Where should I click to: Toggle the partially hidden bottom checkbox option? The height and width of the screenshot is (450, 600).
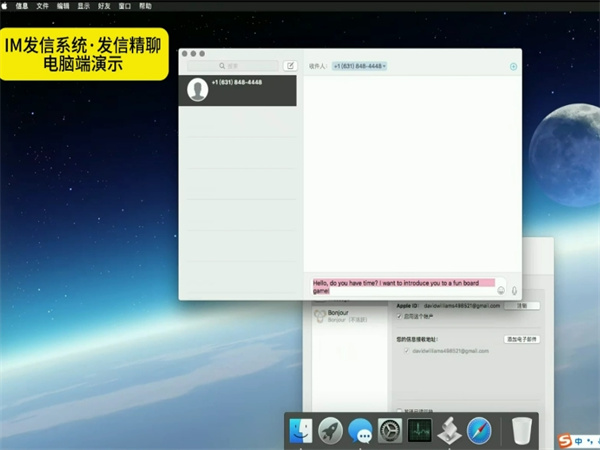(x=398, y=410)
